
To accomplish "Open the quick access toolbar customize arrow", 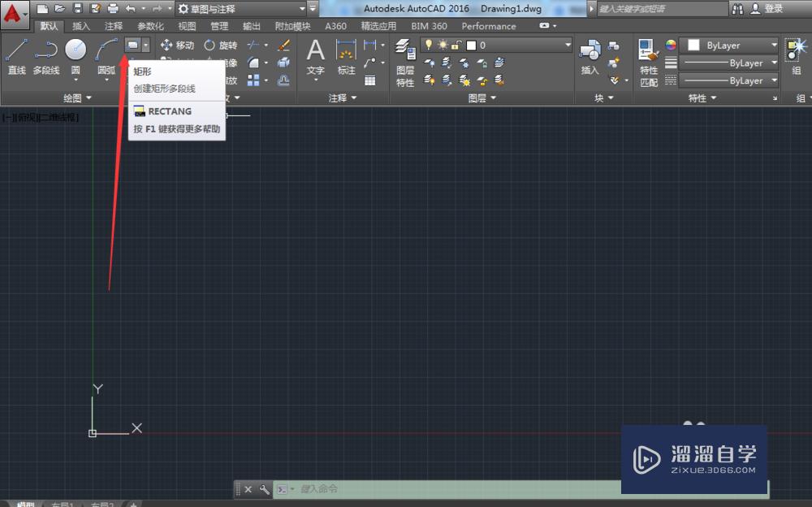I will click(x=313, y=8).
